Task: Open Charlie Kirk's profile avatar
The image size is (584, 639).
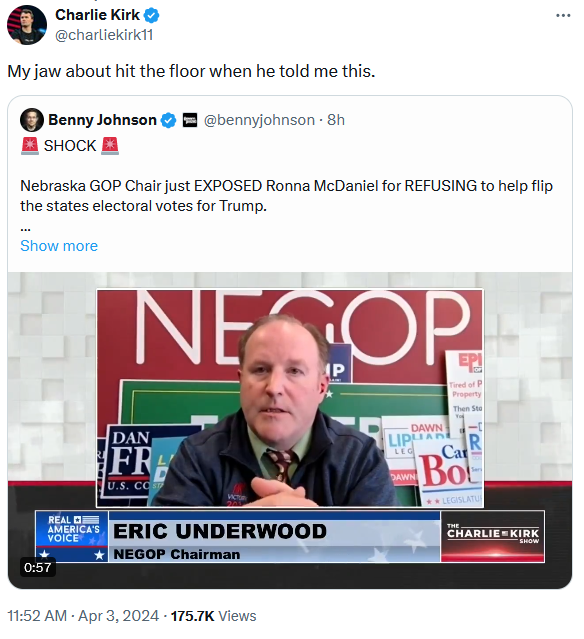Action: (26, 24)
